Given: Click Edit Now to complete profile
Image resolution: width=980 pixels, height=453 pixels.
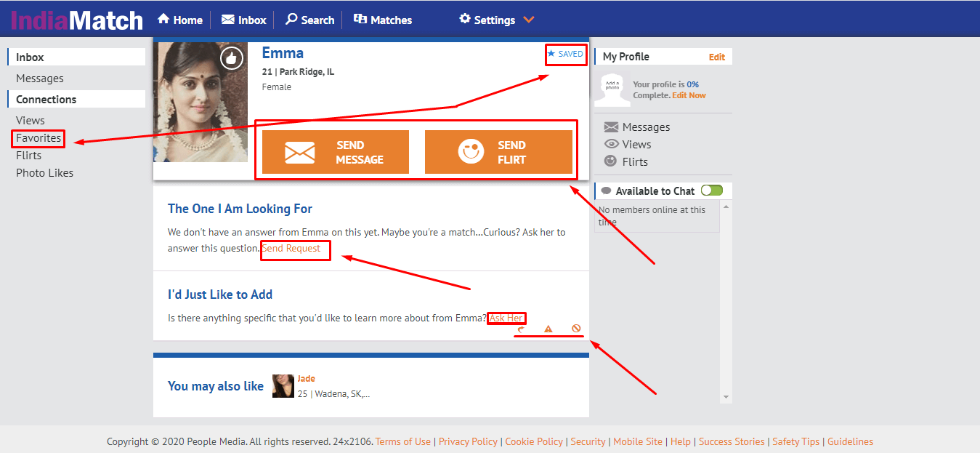Looking at the screenshot, I should pos(689,95).
